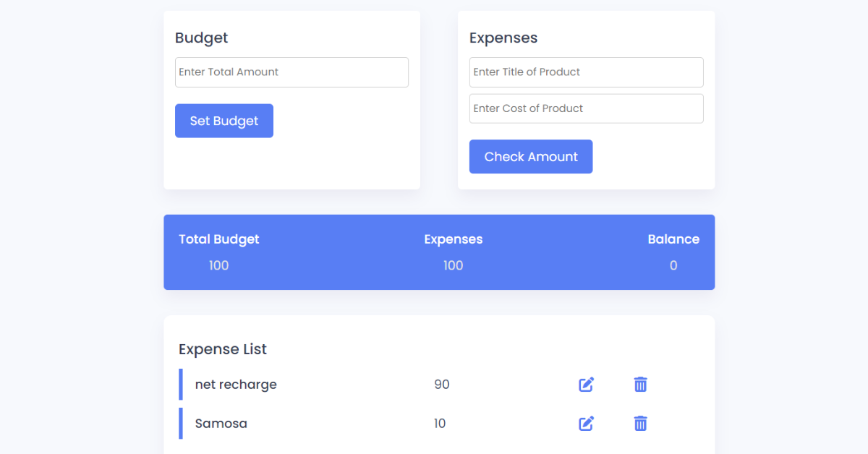Select the Expenses value 100
Screen dimensions: 868x454
tap(453, 265)
